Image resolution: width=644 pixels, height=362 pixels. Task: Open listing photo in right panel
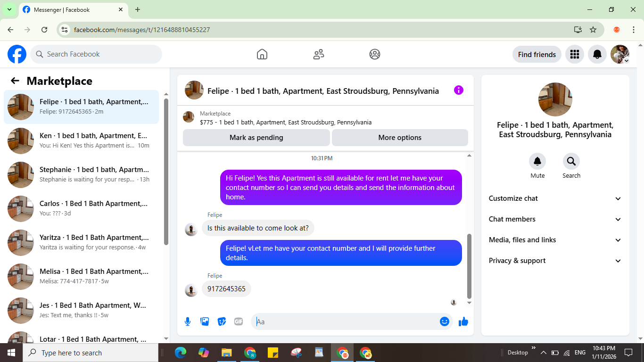click(x=555, y=99)
